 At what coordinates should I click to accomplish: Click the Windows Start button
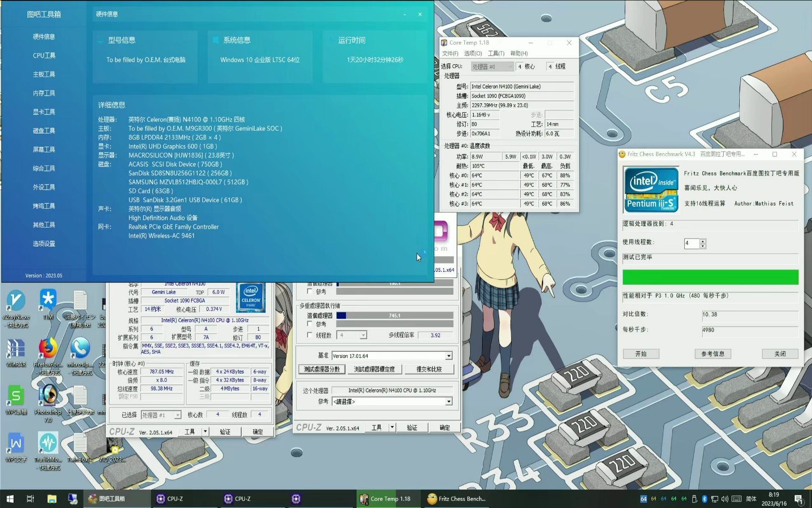click(x=10, y=499)
